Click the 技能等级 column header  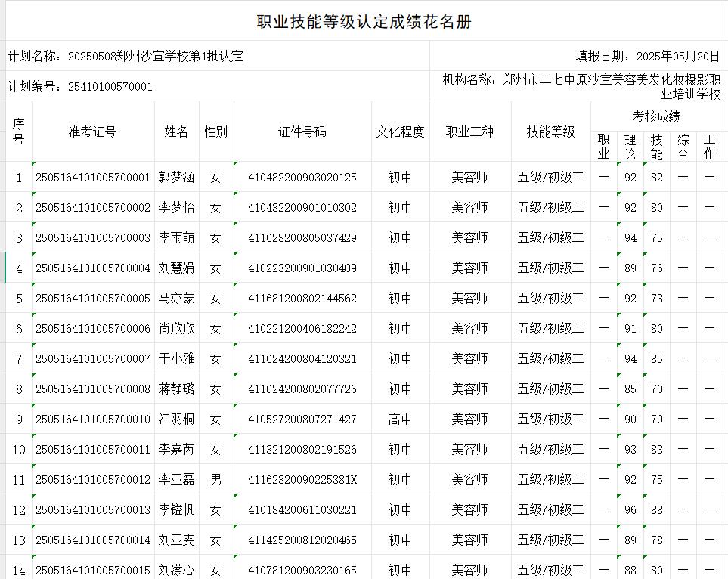(x=550, y=132)
